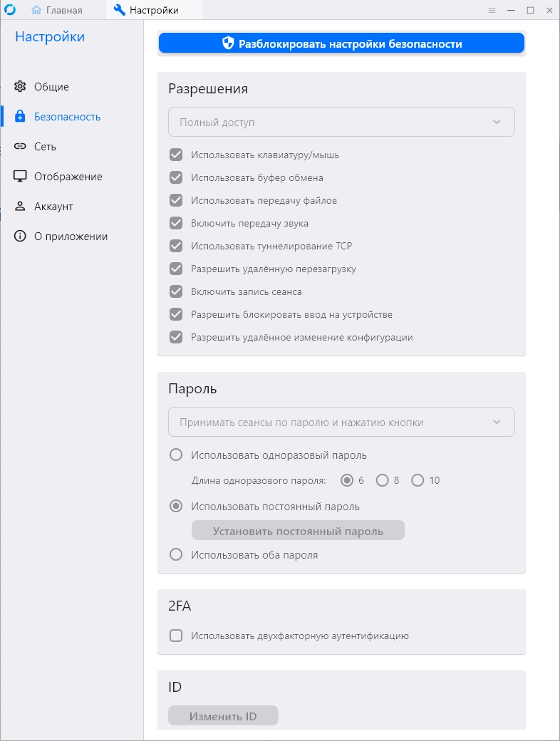Click the person icon for Аккаунт
Image resolution: width=560 pixels, height=741 pixels.
point(20,207)
